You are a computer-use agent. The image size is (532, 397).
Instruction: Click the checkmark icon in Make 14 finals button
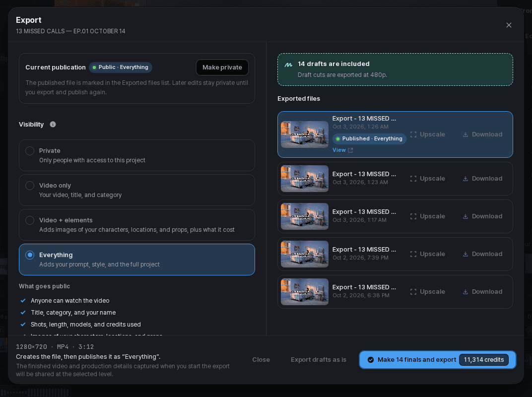[371, 360]
